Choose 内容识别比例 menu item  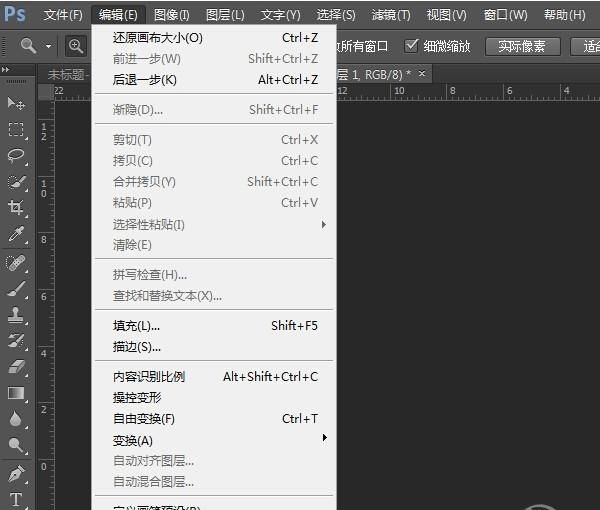[x=214, y=377]
